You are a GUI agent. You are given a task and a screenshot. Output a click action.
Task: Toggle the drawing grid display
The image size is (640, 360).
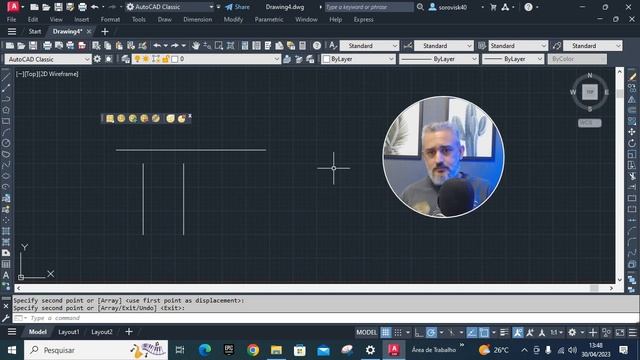click(386, 333)
